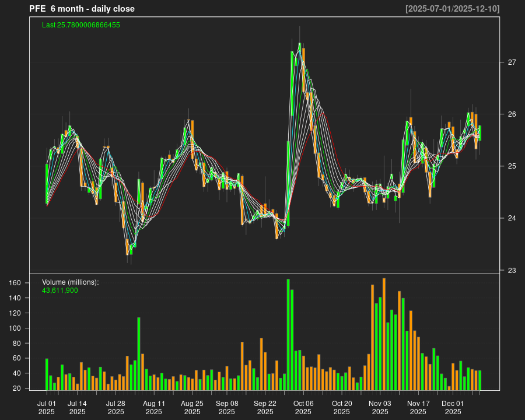Select the Dec 01 2025 axis label
Screen dimensions: 525x420
453,407
